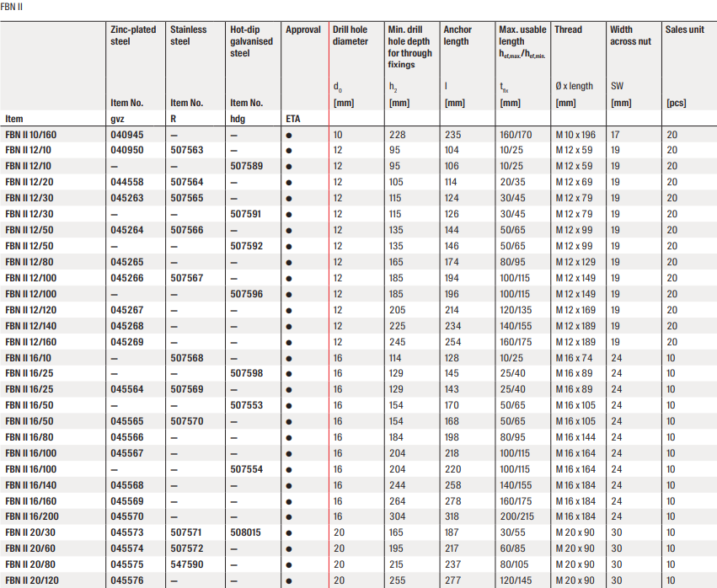Click the ETA approval dot for FBN II 12/20

[289, 182]
